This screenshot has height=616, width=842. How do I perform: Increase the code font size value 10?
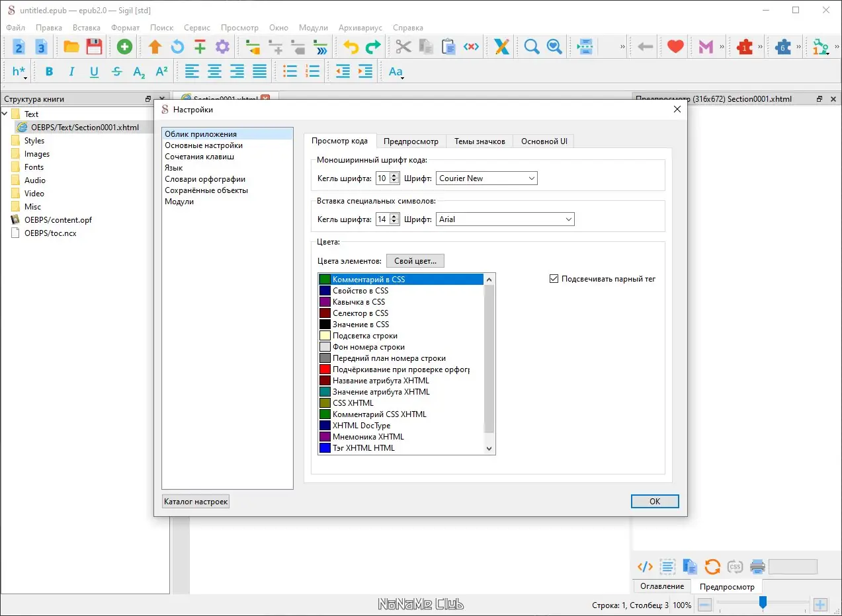(x=395, y=175)
